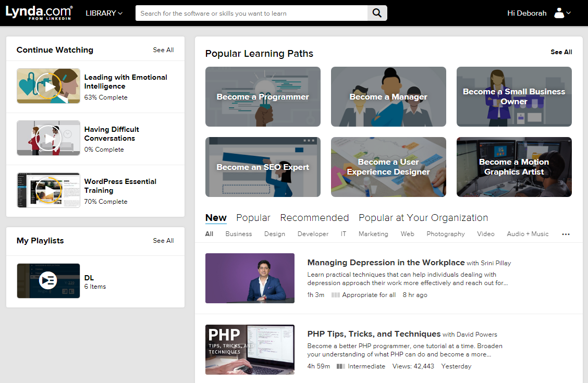Open the DL playlist title
The image size is (588, 383).
[89, 278]
